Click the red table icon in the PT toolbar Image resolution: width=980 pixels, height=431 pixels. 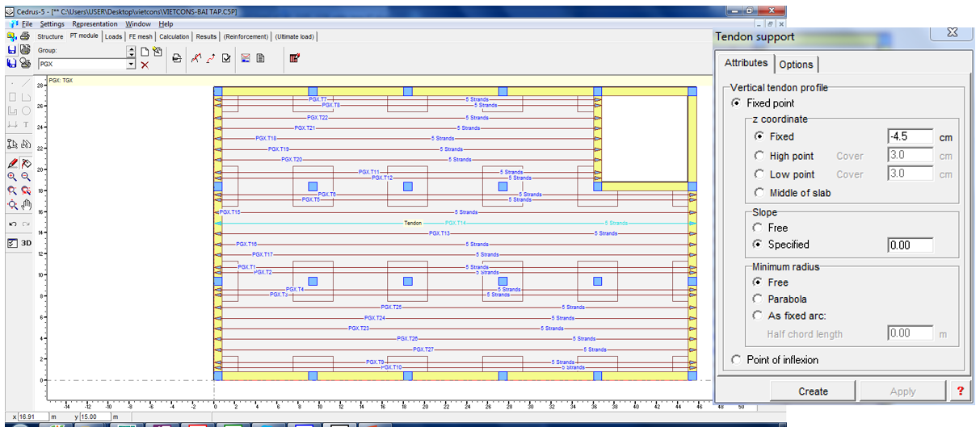pyautogui.click(x=294, y=57)
